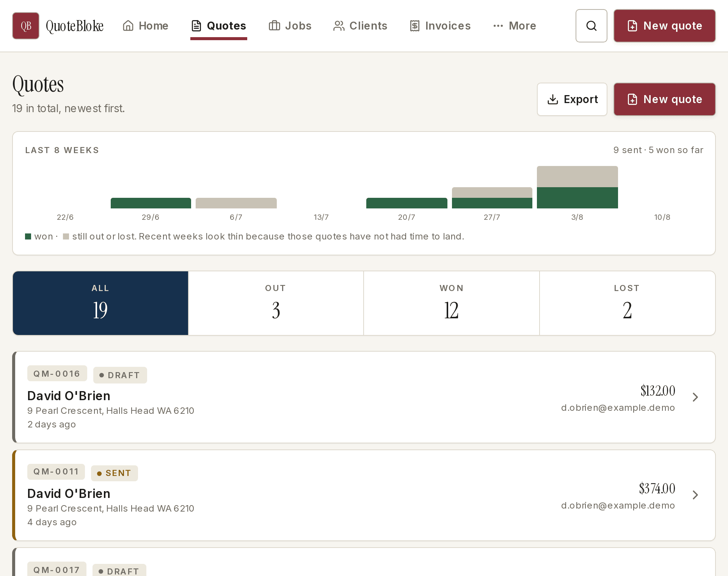The image size is (728, 576).
Task: Open the search icon button
Action: tap(591, 26)
